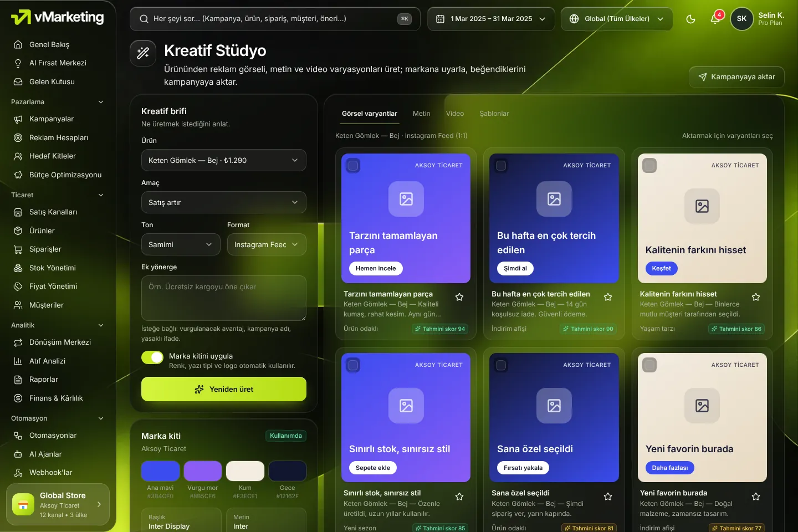
Task: Select the Kalitenin farkını hisset checkbox
Action: pos(649,166)
